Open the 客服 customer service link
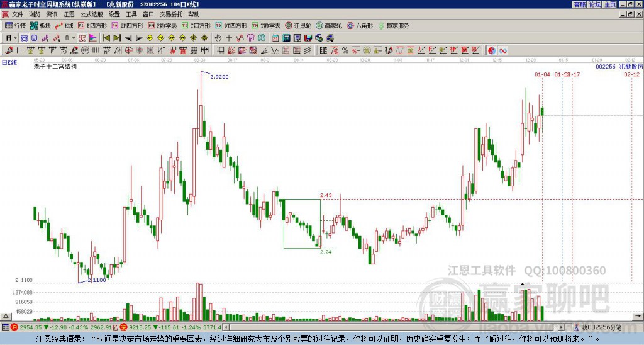The image size is (644, 345). [x=580, y=4]
